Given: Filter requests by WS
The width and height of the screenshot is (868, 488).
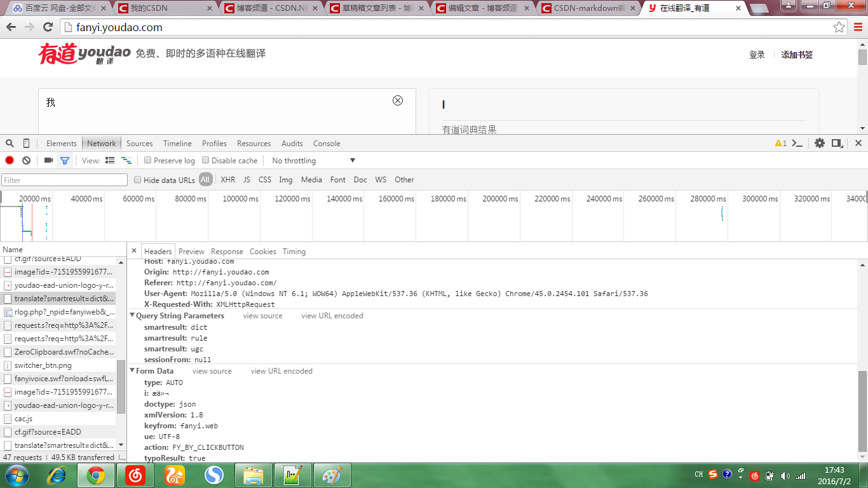Looking at the screenshot, I should click(381, 180).
